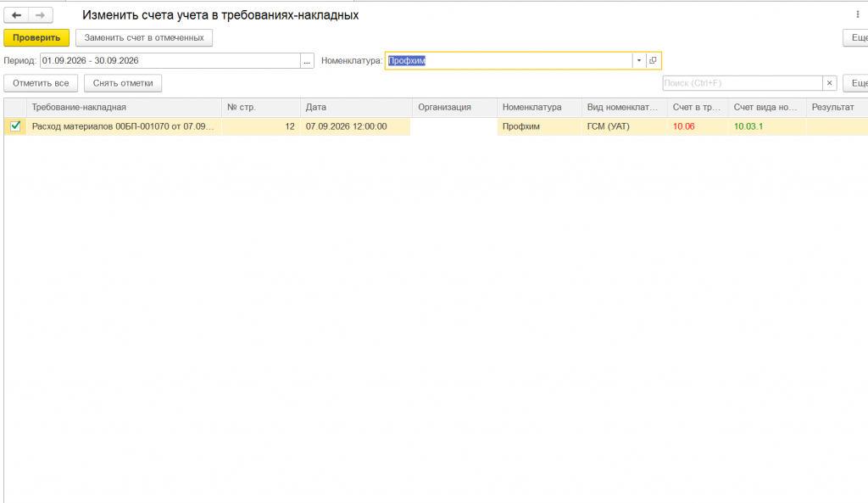Select the red 10.06 account cell
Viewport: 868px width, 503px height.
click(x=698, y=126)
